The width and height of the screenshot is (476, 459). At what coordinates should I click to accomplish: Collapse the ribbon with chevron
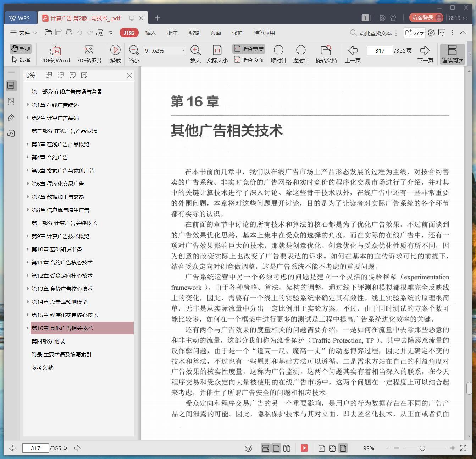click(x=463, y=32)
